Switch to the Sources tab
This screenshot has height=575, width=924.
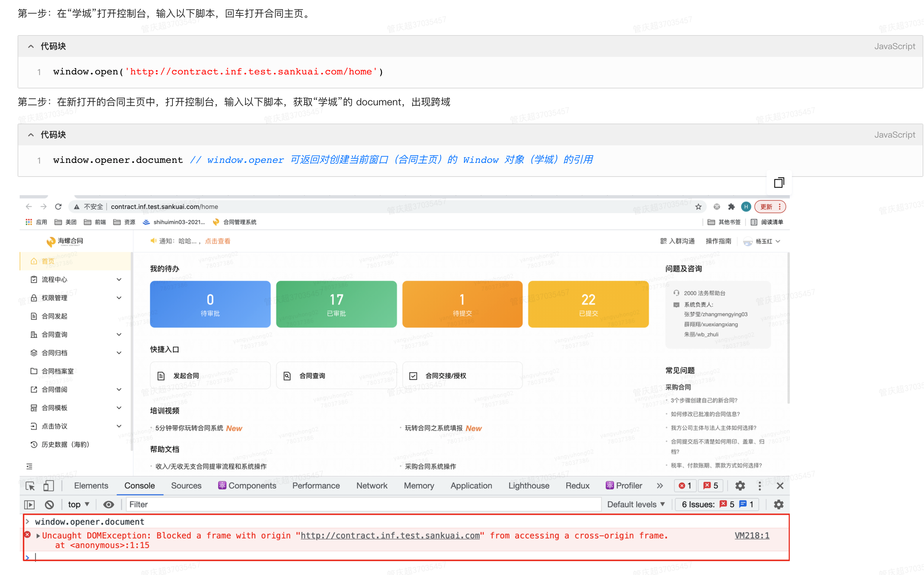[186, 485]
